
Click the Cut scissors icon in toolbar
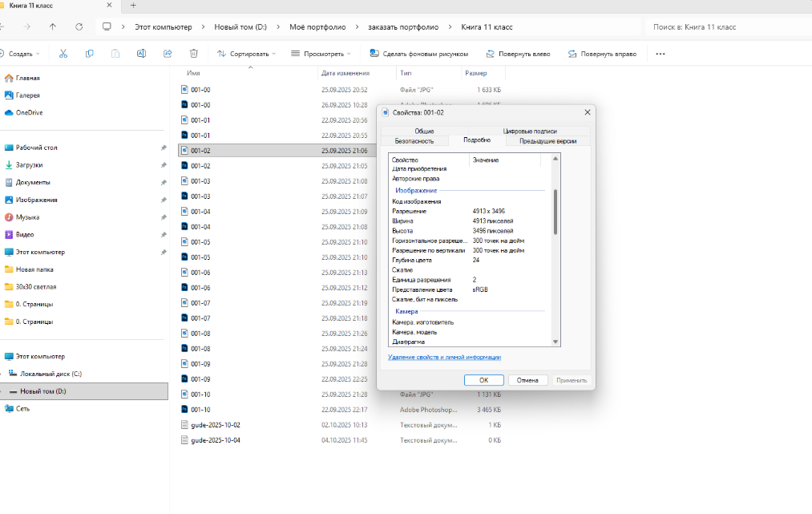tap(63, 54)
